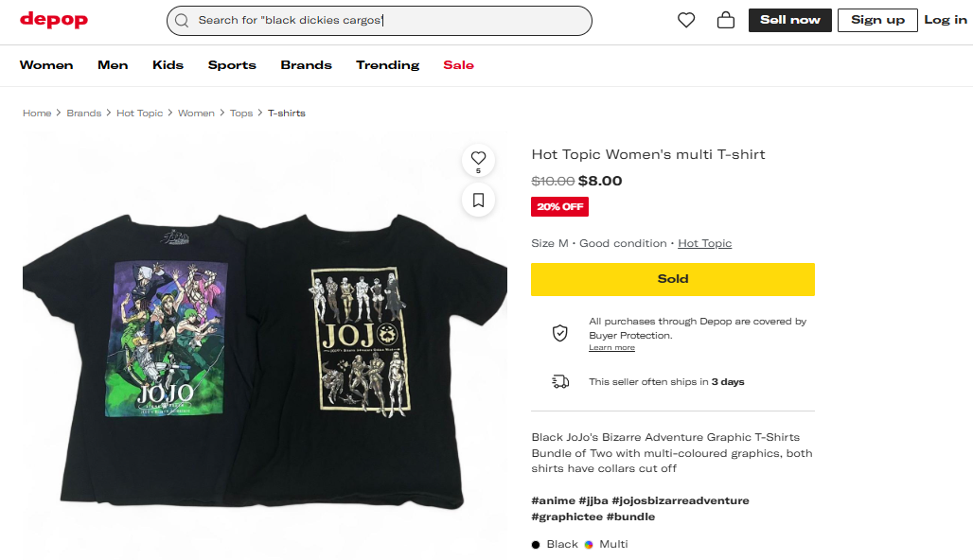973x560 pixels.
Task: Open the liked items heart icon
Action: [x=686, y=20]
